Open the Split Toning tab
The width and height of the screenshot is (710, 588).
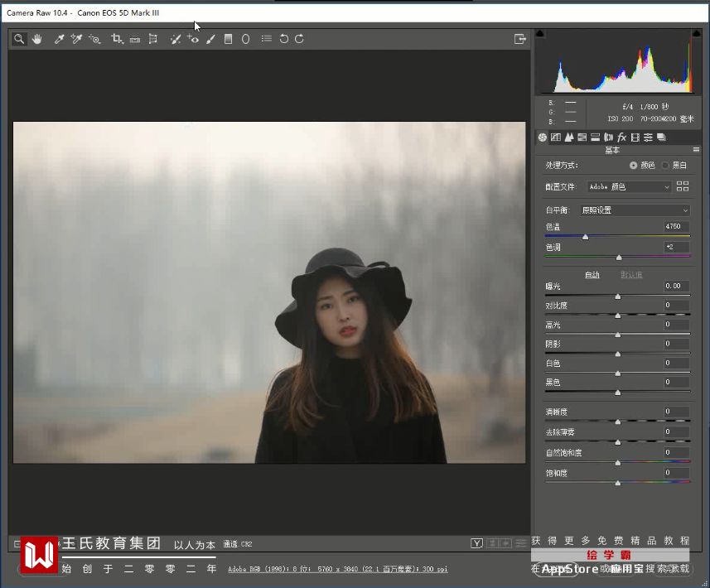pyautogui.click(x=596, y=137)
